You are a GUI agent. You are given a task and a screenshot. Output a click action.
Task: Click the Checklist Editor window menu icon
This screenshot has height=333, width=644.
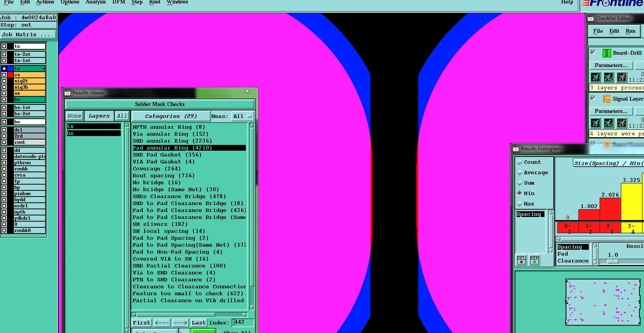(x=591, y=18)
